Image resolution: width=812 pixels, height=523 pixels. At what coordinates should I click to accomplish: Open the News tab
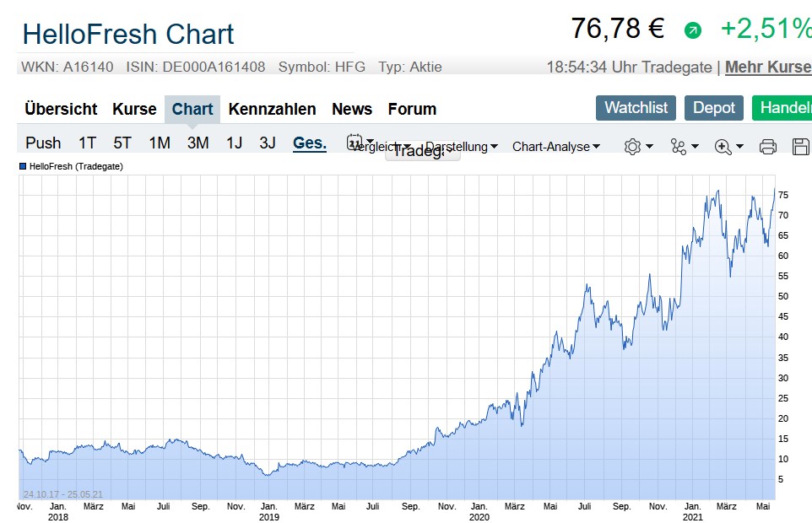352,109
